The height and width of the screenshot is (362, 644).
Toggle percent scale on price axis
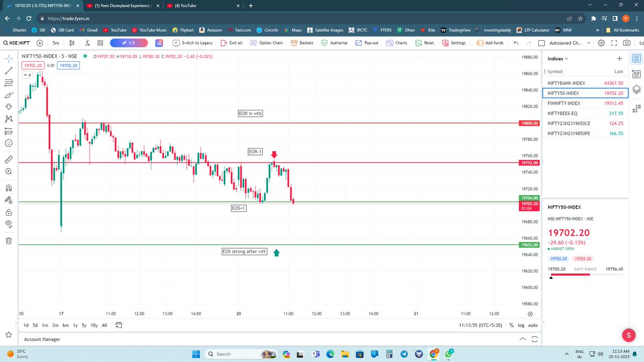pyautogui.click(x=511, y=325)
